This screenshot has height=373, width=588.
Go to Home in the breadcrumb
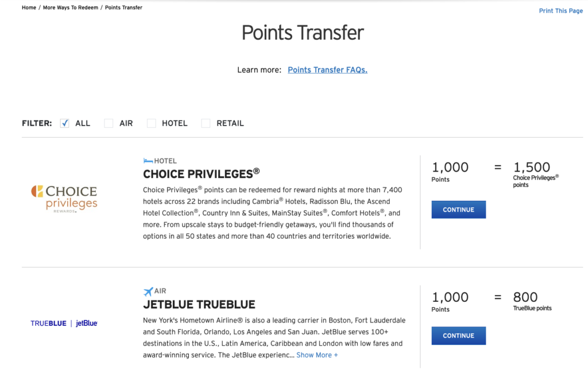click(29, 7)
